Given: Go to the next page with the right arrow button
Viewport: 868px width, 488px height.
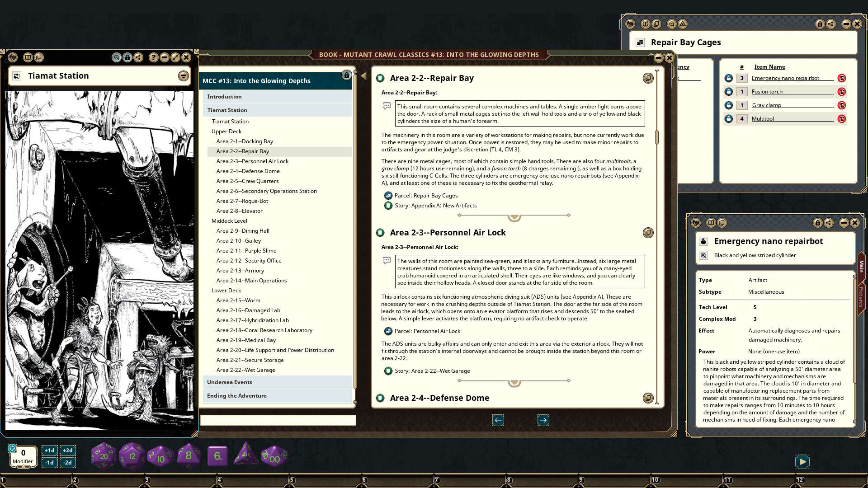Looking at the screenshot, I should (544, 420).
